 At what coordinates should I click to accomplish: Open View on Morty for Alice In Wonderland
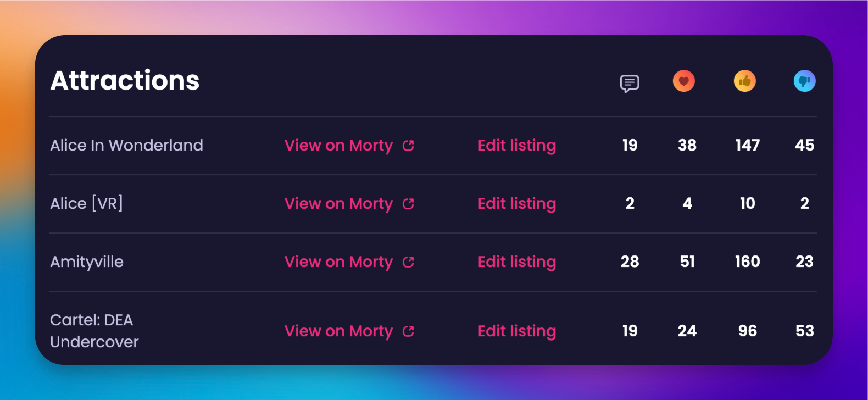coord(338,146)
